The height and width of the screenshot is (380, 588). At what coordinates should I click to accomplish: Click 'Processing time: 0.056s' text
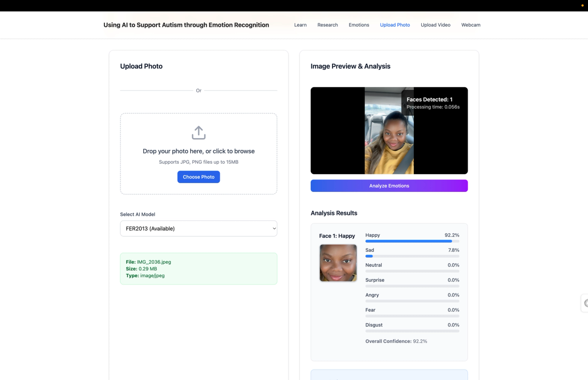[x=433, y=107]
